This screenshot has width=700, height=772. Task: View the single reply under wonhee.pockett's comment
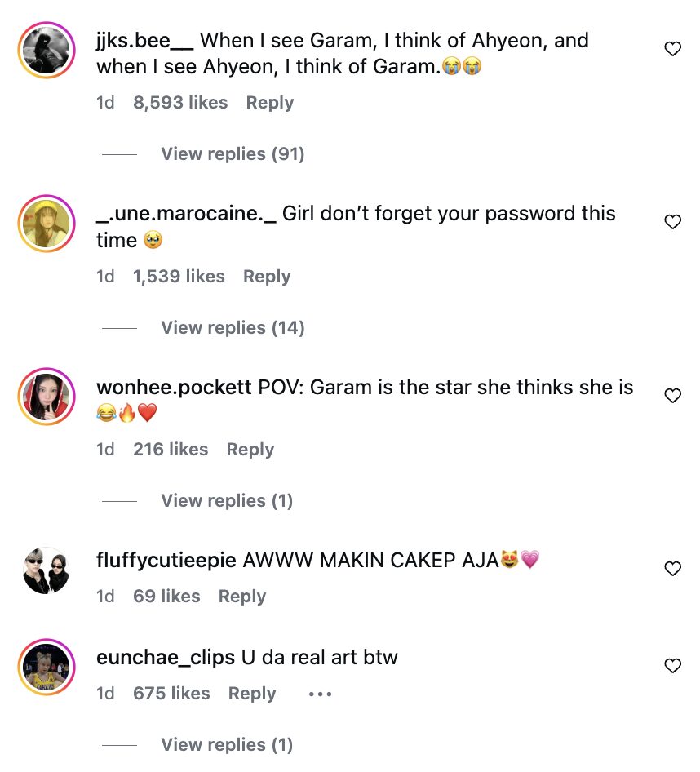point(226,500)
